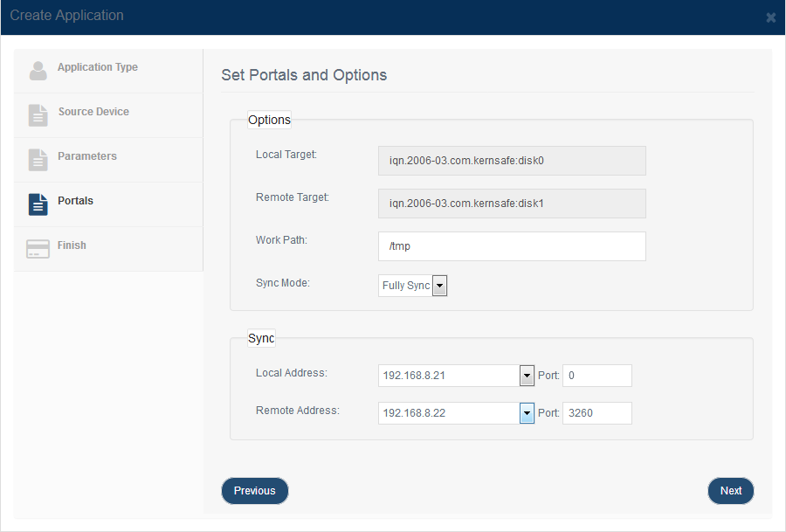Close the Create Application dialog
786x532 pixels.
pyautogui.click(x=771, y=17)
